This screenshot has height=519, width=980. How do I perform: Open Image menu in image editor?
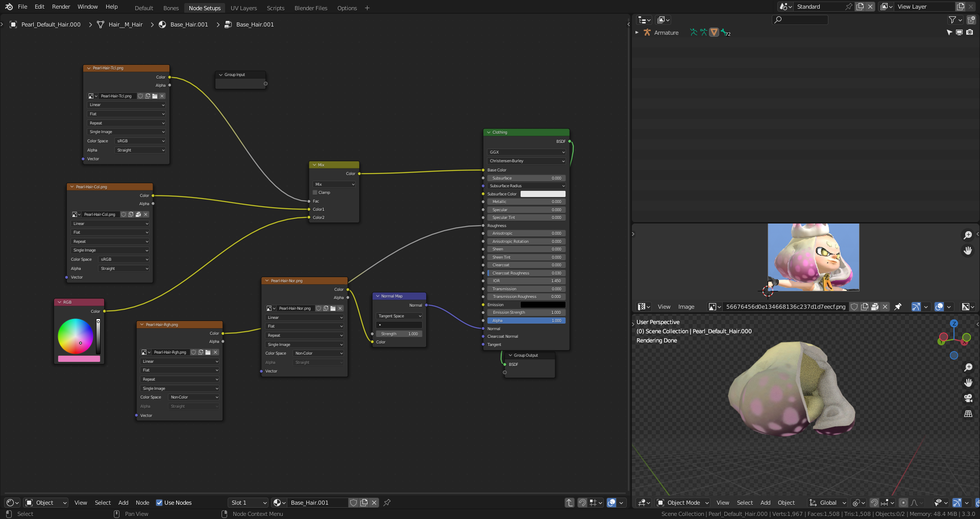tap(686, 307)
